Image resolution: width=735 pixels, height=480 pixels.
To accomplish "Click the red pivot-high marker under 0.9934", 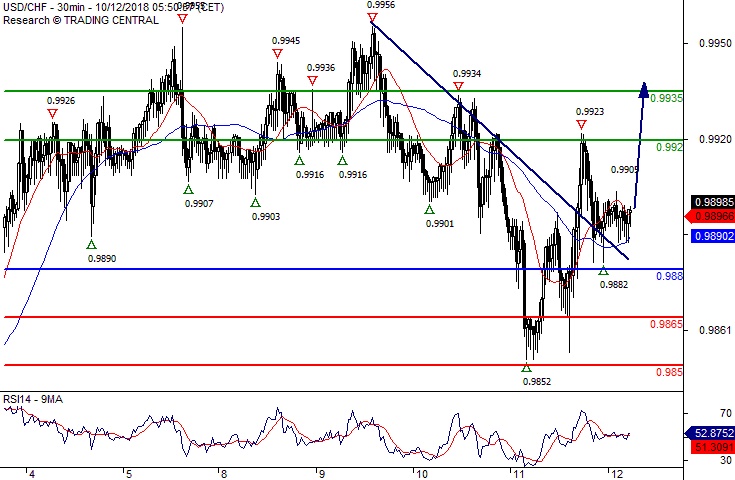I will [x=458, y=86].
